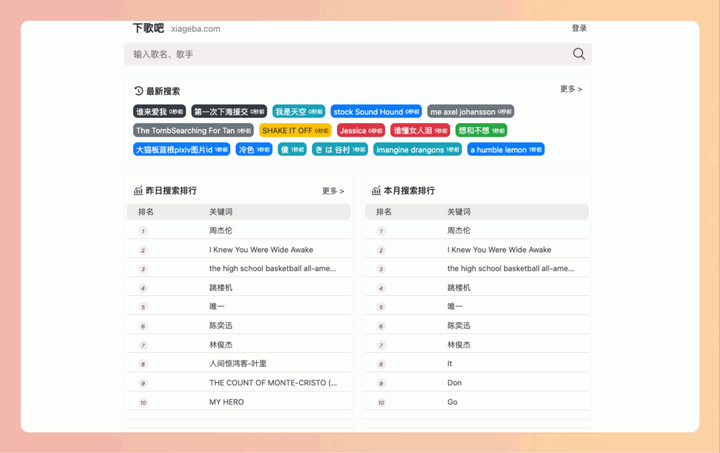Open 更多 in the 昨日搜索排行 section
This screenshot has height=453, width=720.
coord(333,191)
